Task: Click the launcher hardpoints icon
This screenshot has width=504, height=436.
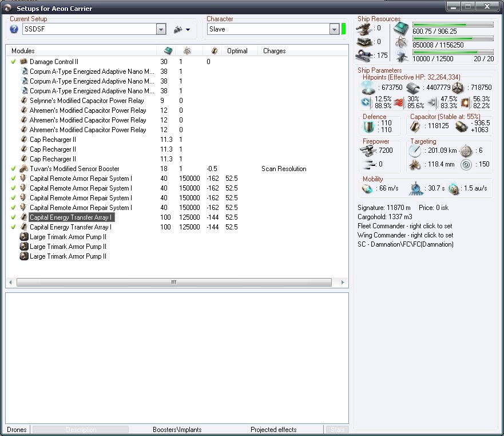Action: (364, 42)
